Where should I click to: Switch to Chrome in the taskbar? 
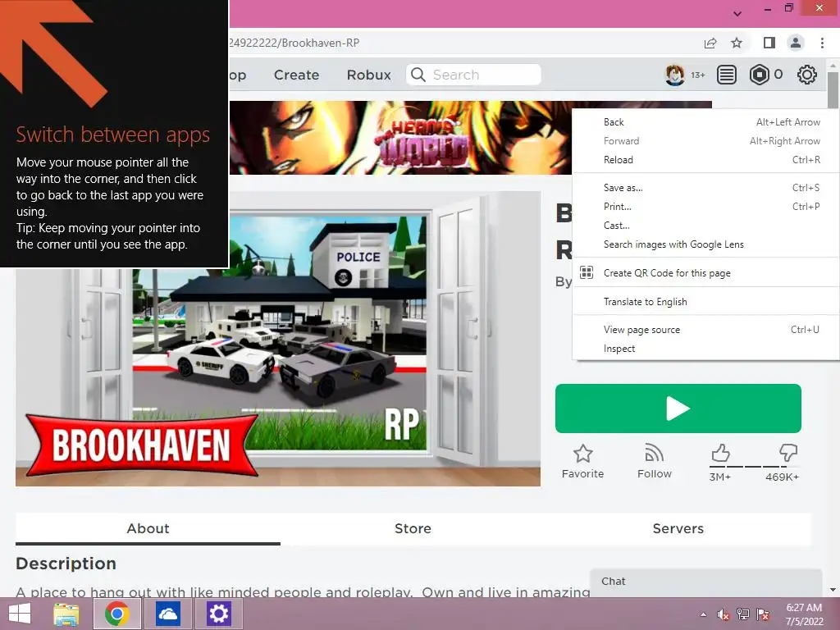pyautogui.click(x=117, y=614)
